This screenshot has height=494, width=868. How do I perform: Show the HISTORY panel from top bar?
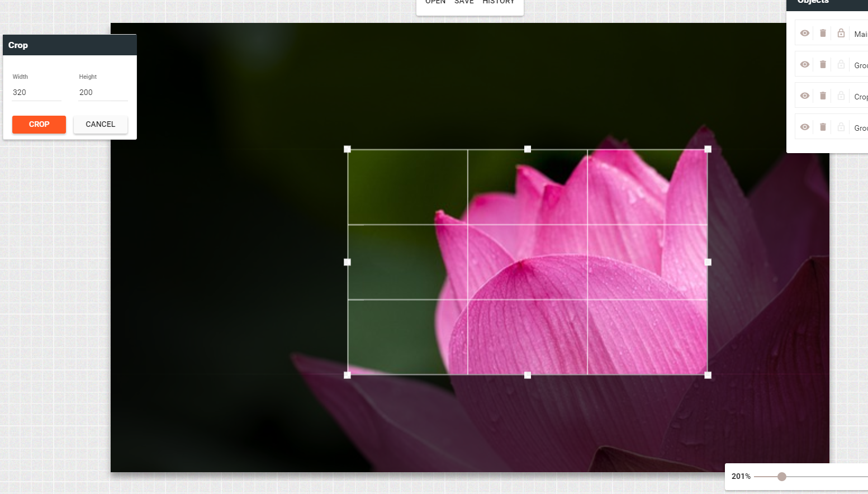[x=498, y=2]
